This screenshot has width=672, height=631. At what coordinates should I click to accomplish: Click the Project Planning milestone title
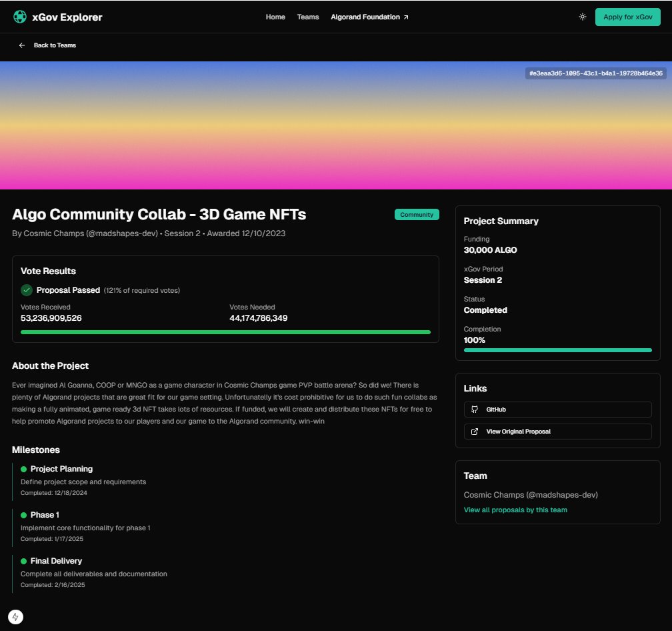[x=61, y=469]
